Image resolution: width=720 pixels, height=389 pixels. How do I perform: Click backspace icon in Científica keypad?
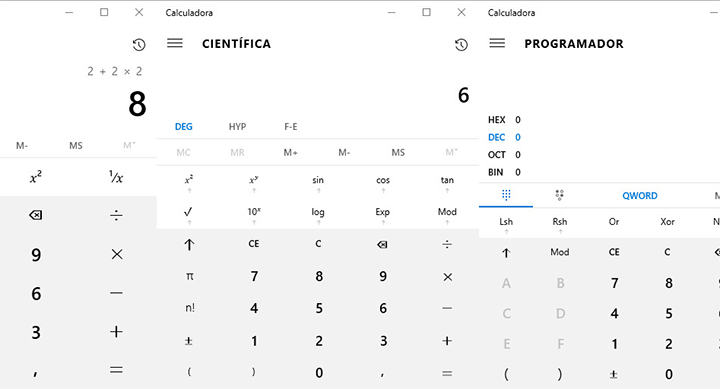point(382,244)
